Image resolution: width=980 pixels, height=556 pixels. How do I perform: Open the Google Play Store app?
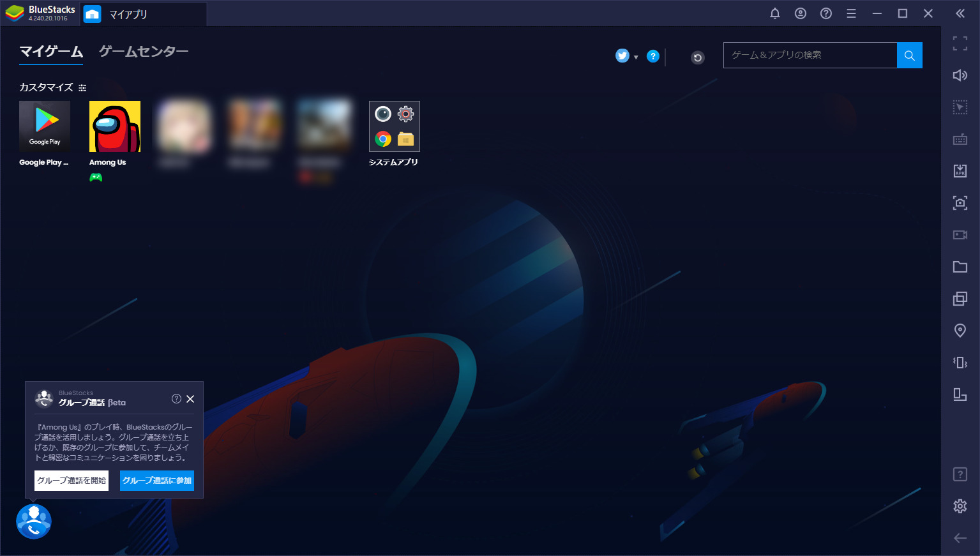45,126
